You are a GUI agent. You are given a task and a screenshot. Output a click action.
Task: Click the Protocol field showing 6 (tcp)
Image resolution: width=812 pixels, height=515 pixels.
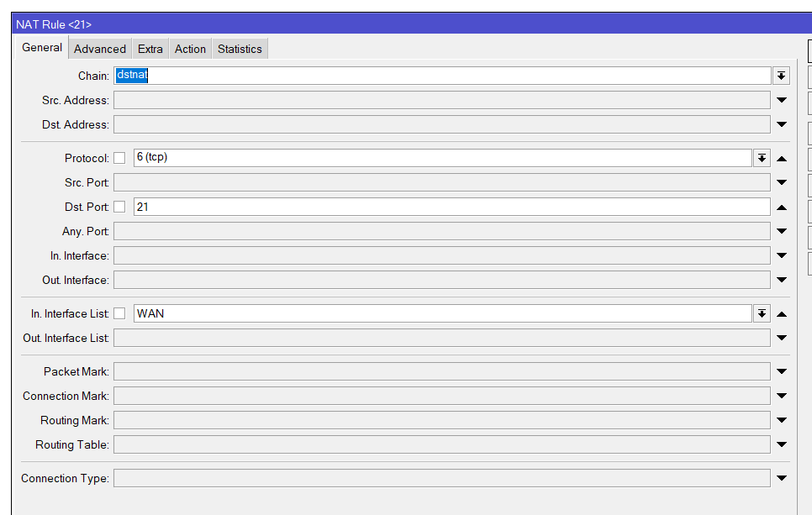(x=443, y=158)
